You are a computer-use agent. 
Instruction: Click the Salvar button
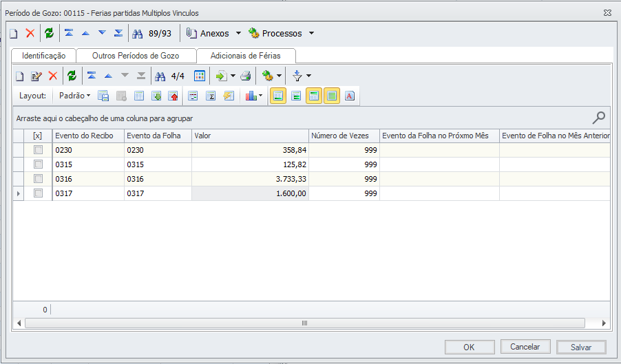point(581,347)
